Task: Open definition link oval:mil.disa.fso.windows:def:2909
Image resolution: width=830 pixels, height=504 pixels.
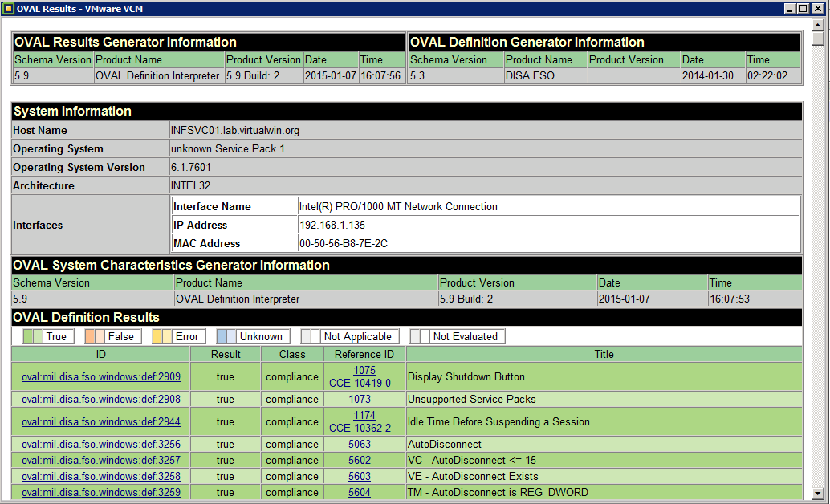Action: 100,377
